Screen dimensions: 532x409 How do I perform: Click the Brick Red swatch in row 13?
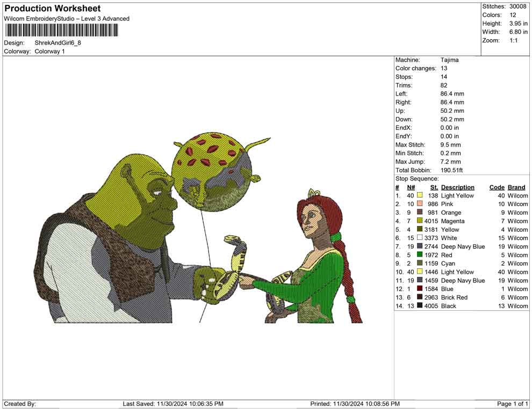[x=420, y=297]
